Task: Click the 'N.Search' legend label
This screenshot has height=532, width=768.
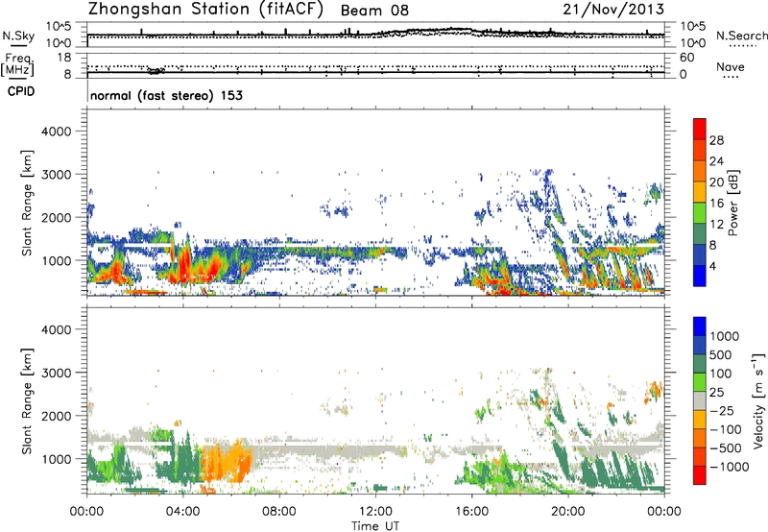Action: click(741, 36)
